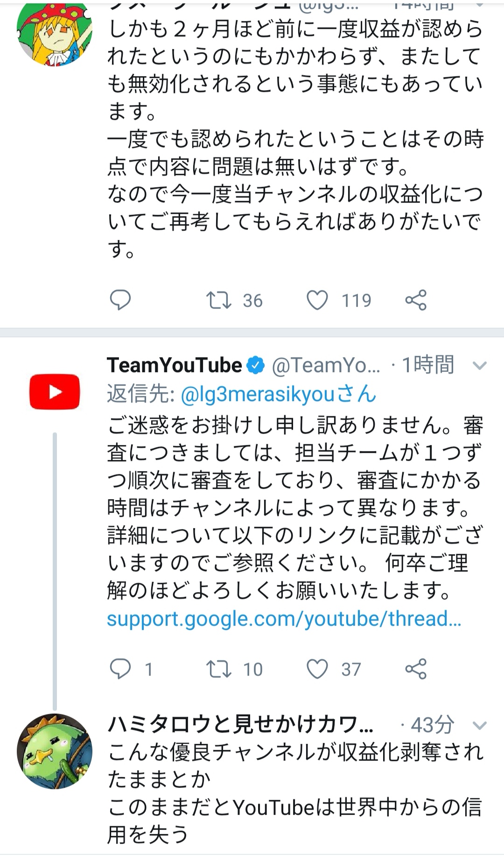504x861 pixels.
Task: Tap the TeamYouTube display name
Action: (x=175, y=365)
